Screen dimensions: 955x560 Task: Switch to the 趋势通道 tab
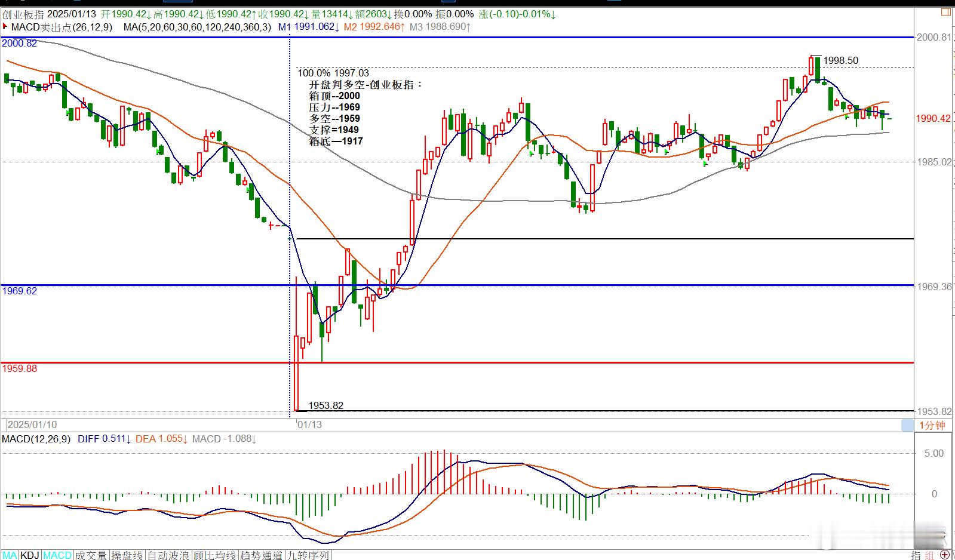pyautogui.click(x=261, y=555)
